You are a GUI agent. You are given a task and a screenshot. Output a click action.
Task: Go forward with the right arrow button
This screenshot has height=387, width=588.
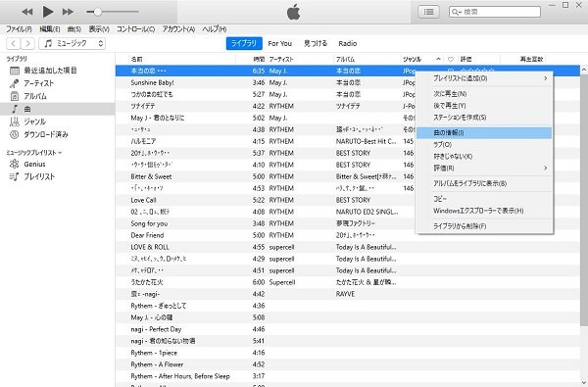pos(27,43)
